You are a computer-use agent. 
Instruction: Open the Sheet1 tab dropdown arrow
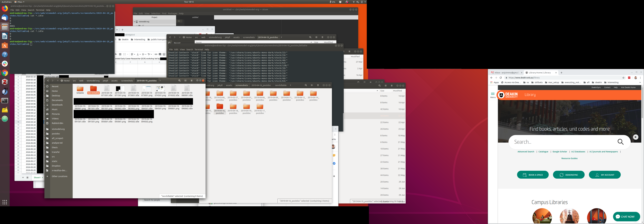42,178
